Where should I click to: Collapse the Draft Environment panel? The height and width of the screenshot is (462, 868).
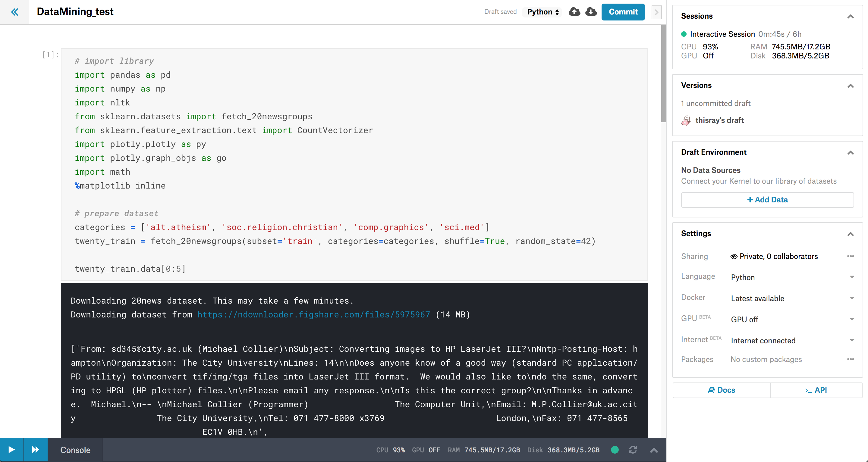pyautogui.click(x=851, y=153)
